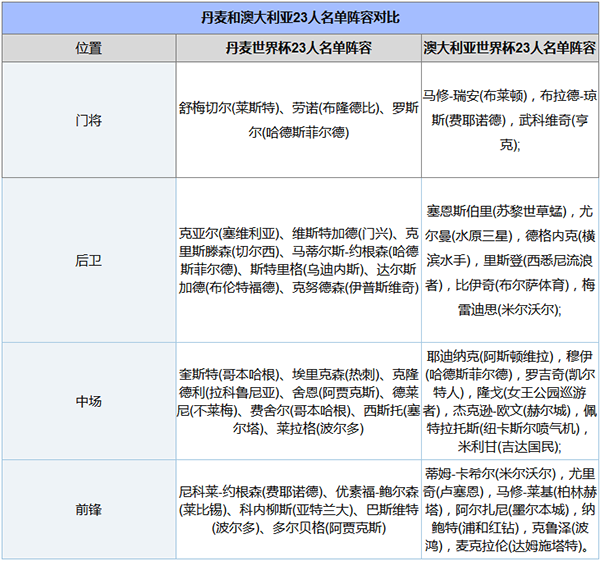
Task: Click Australia forwards cell starting 蒂姆-卡希尔(米尔沃尔)
Action: 510,509
